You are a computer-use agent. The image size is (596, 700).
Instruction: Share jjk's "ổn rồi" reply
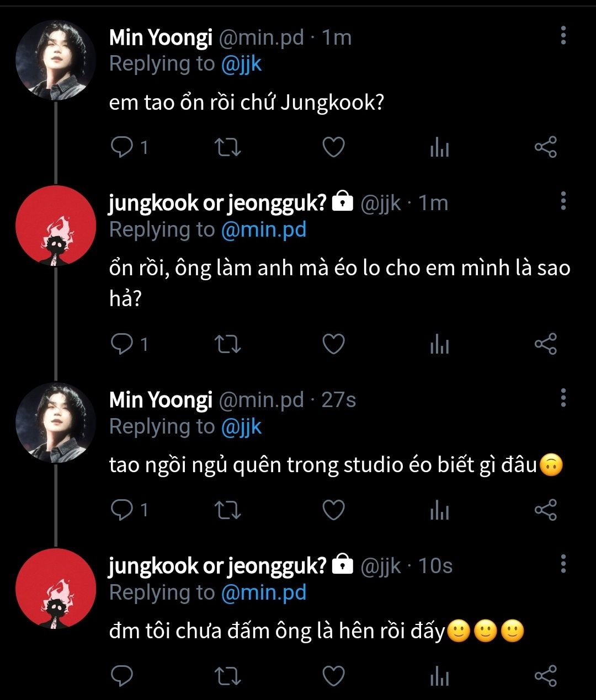click(x=546, y=344)
